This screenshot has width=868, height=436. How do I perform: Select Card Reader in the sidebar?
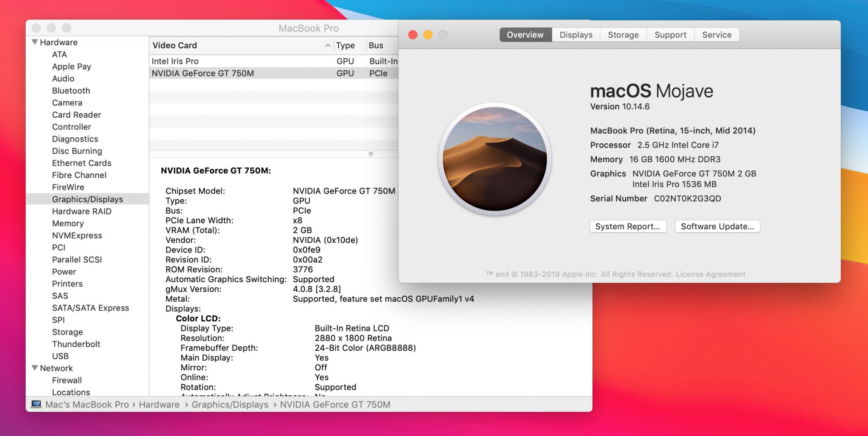click(76, 115)
